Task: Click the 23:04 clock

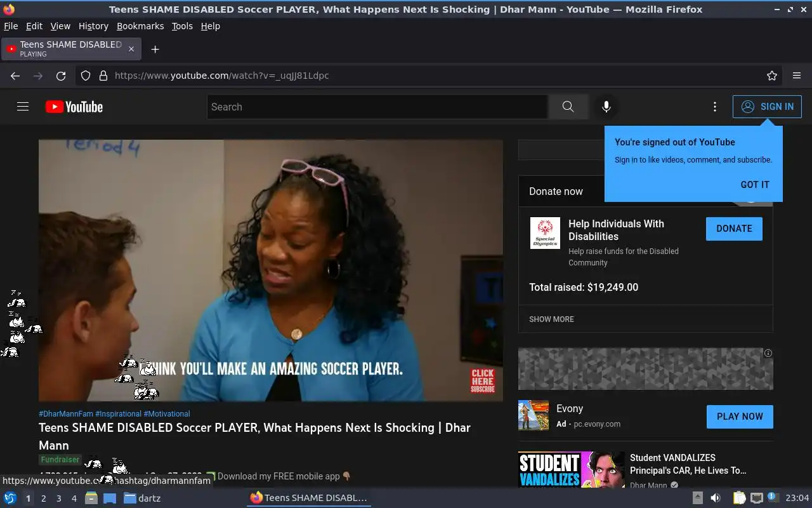Action: pos(797,498)
